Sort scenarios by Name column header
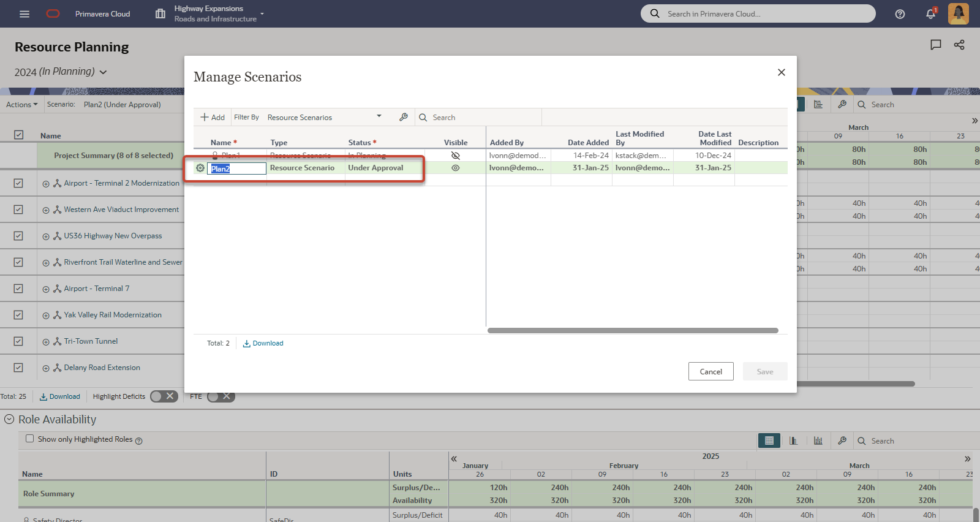This screenshot has width=980, height=522. 221,142
